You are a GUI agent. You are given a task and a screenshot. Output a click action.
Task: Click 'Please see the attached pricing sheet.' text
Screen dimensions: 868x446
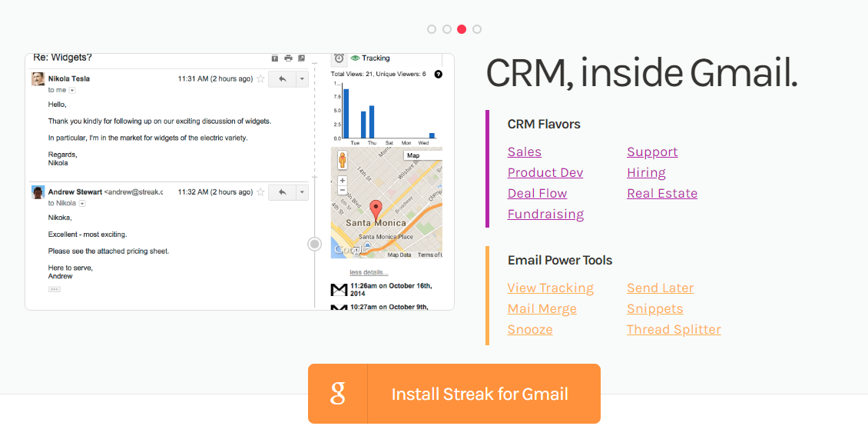point(108,251)
